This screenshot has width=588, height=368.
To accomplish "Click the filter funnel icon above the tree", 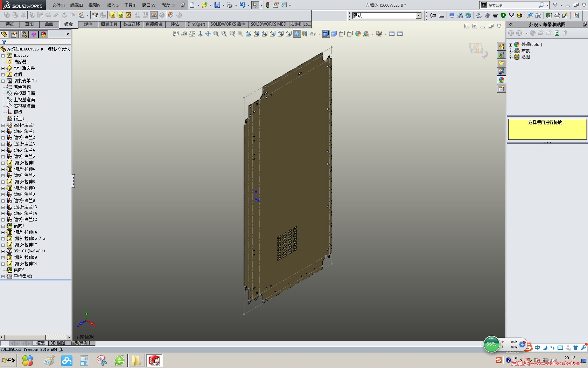I will 4,42.
